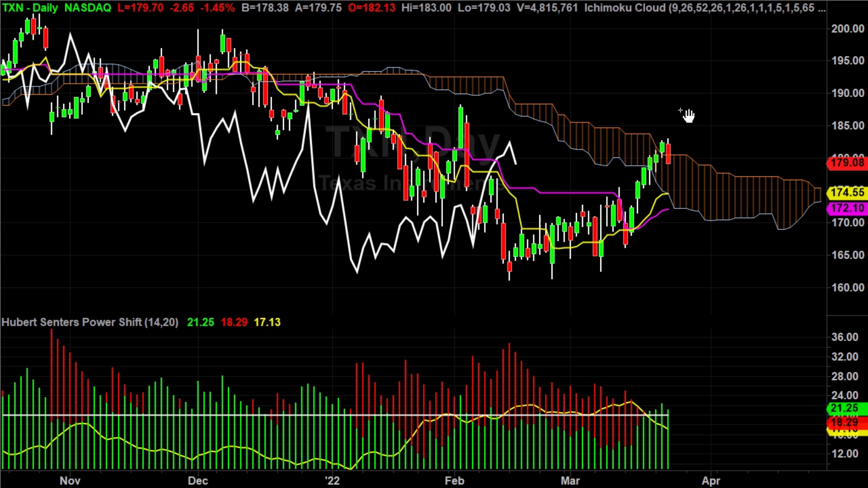The height and width of the screenshot is (488, 868).
Task: Click the yellow 17.13 Power Shift value
Action: pyautogui.click(x=267, y=322)
